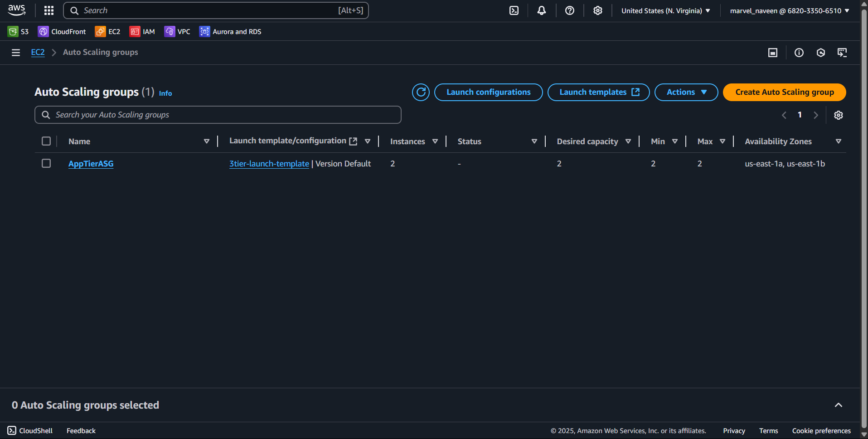Open the monitor assistant icon at far right
This screenshot has width=868, height=439.
[x=842, y=53]
